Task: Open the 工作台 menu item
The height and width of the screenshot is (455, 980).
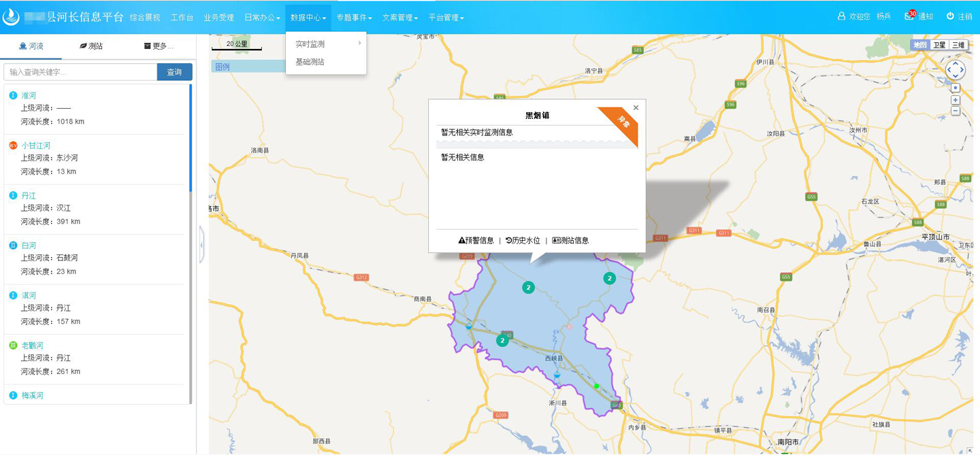Action: tap(181, 18)
